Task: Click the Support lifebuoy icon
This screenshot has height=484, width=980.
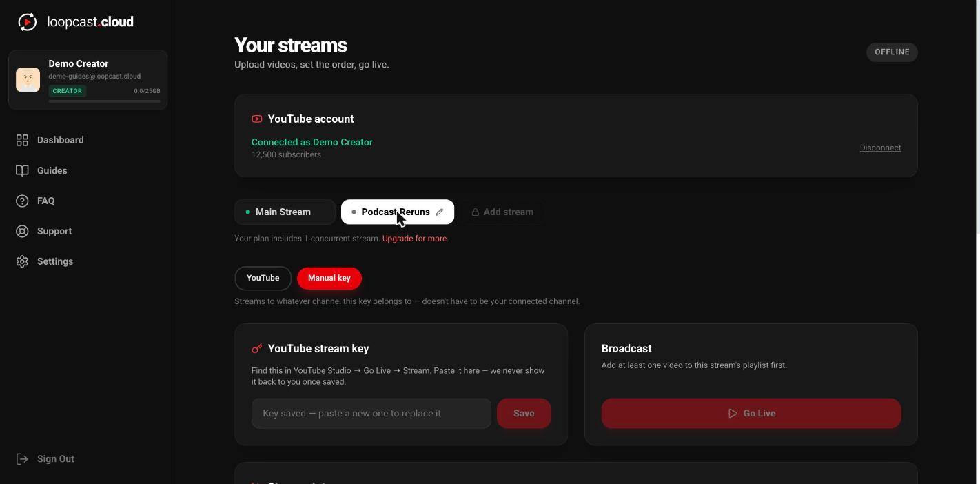Action: (22, 231)
